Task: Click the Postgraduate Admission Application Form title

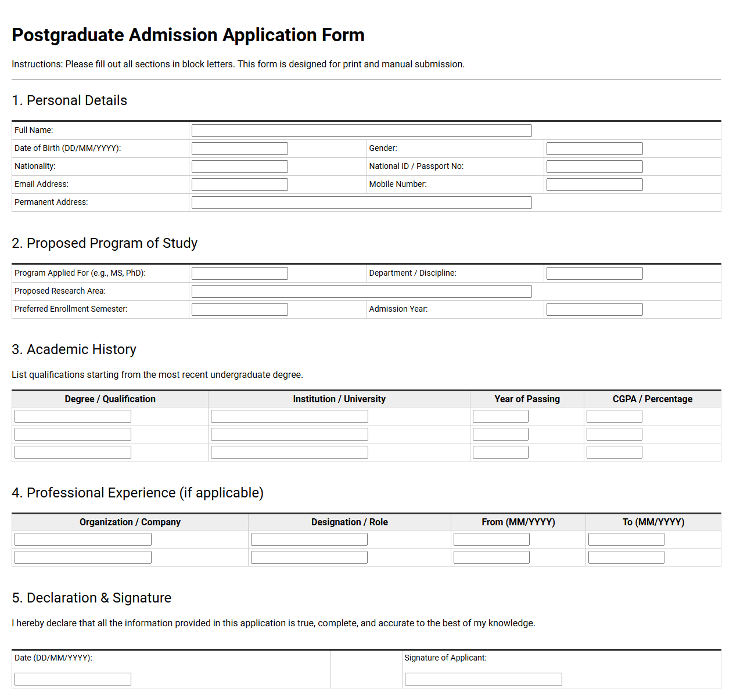Action: click(188, 35)
